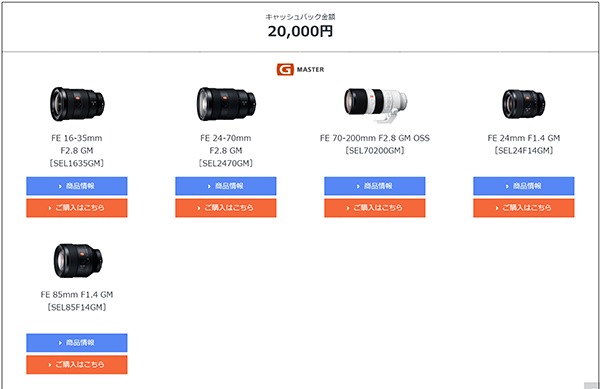This screenshot has height=389, width=600.
Task: Buy the FE 24mm F1.4 GM lens
Action: [523, 208]
